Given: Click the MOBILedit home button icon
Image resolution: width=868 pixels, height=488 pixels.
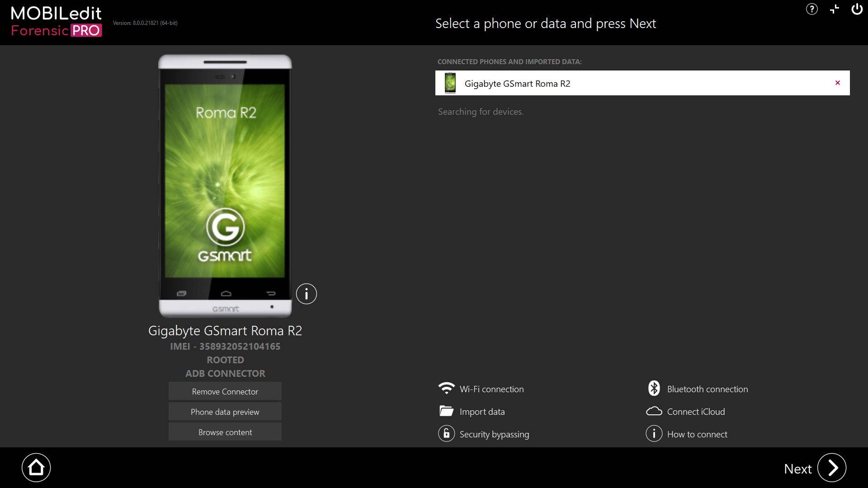Looking at the screenshot, I should click(x=36, y=468).
